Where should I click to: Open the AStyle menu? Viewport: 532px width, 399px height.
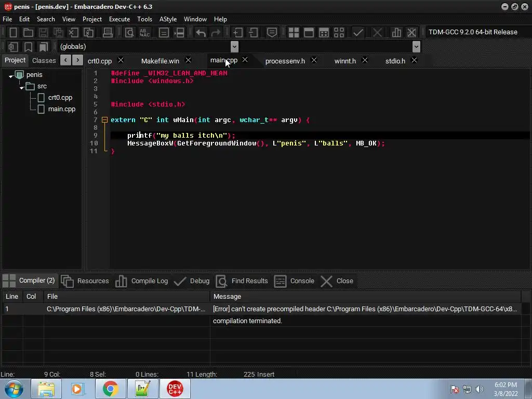click(x=168, y=19)
